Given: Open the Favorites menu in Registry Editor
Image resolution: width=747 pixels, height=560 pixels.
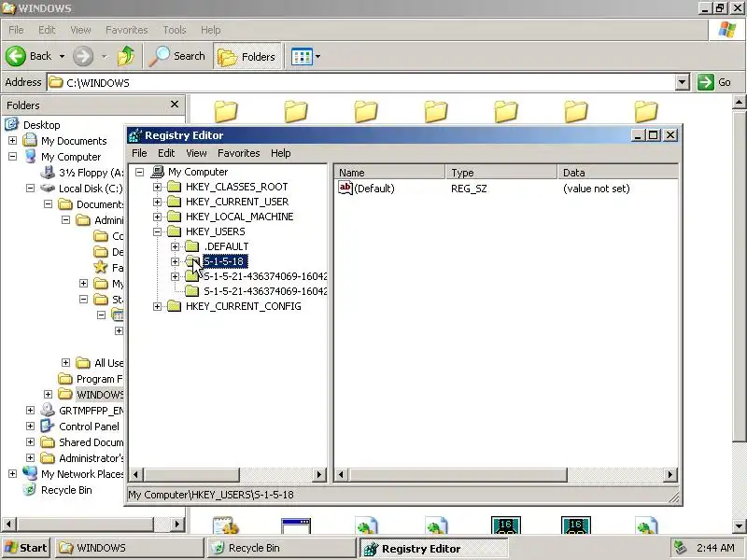Looking at the screenshot, I should (x=239, y=153).
